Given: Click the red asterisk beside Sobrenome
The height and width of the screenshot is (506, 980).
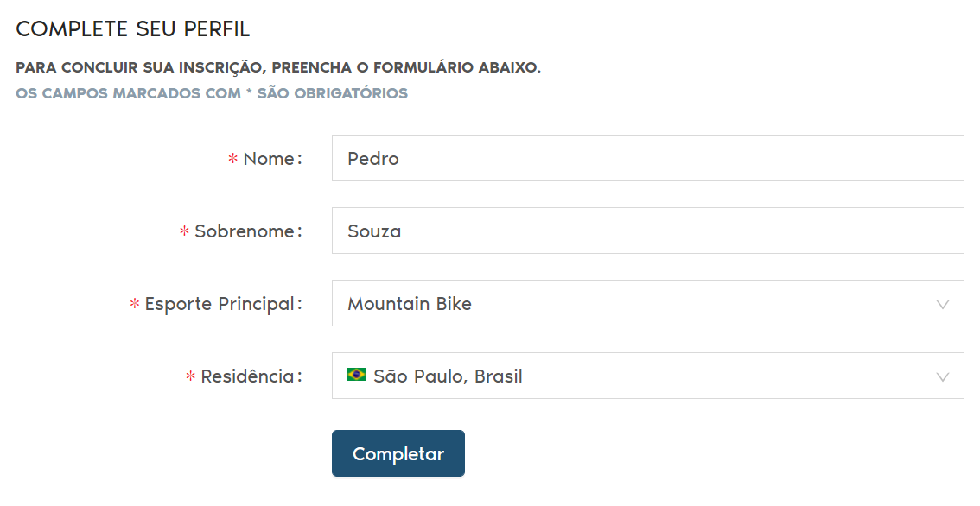Looking at the screenshot, I should point(184,231).
